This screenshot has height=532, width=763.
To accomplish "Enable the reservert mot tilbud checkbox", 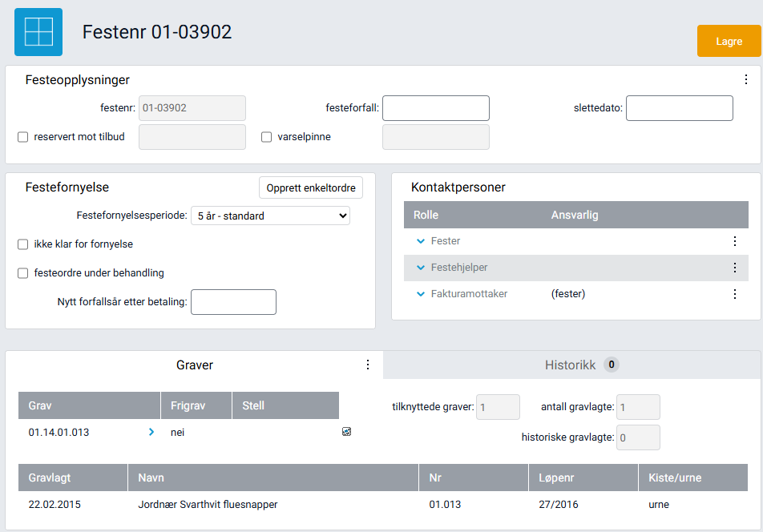I will (x=23, y=137).
